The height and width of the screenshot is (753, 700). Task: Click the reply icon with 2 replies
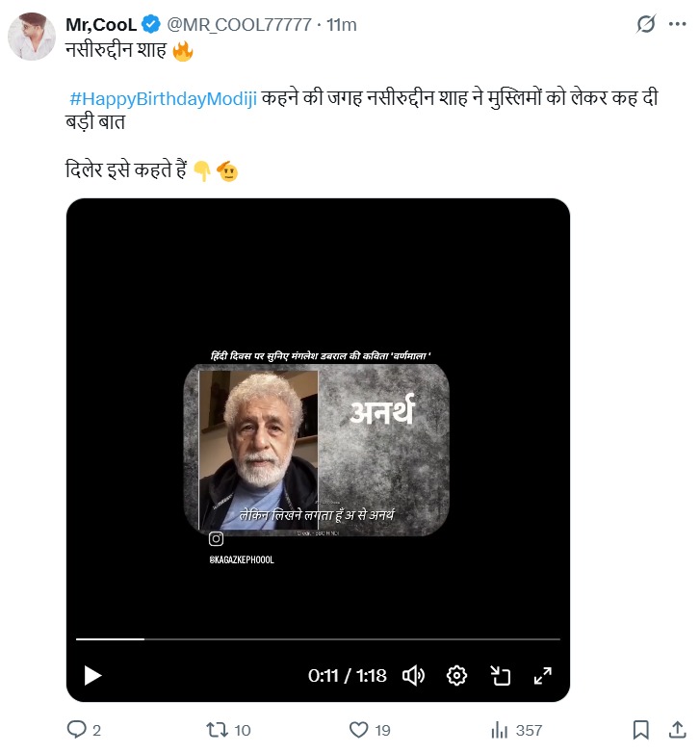click(76, 730)
